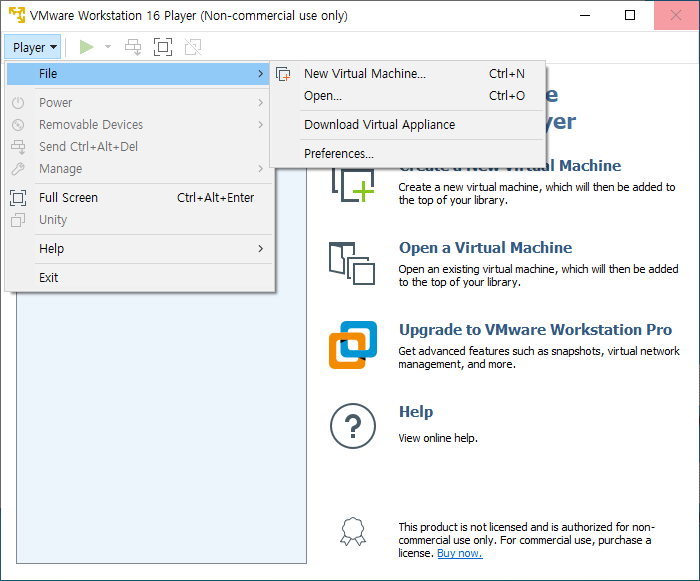
Task: Click the green Power On play icon
Action: pos(86,47)
